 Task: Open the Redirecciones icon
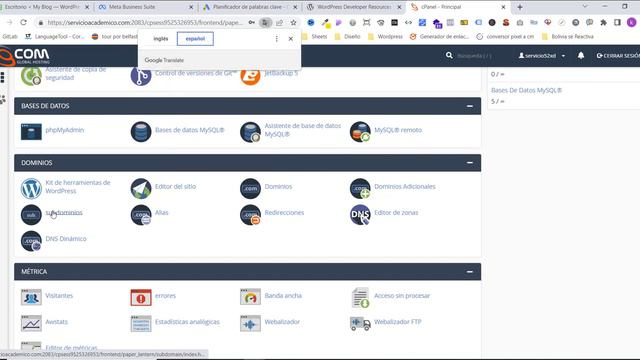coord(250,214)
